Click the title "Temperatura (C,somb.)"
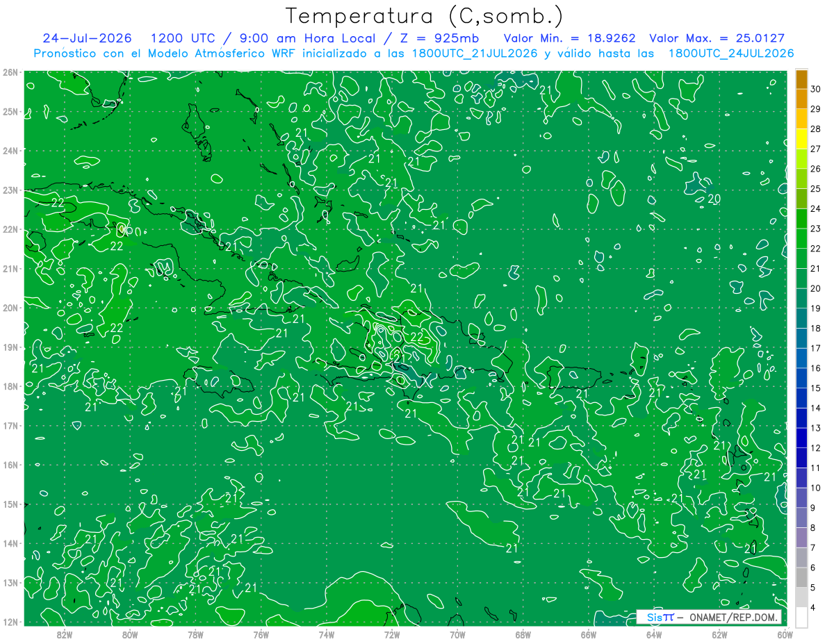This screenshot has height=644, width=834. 424,16
